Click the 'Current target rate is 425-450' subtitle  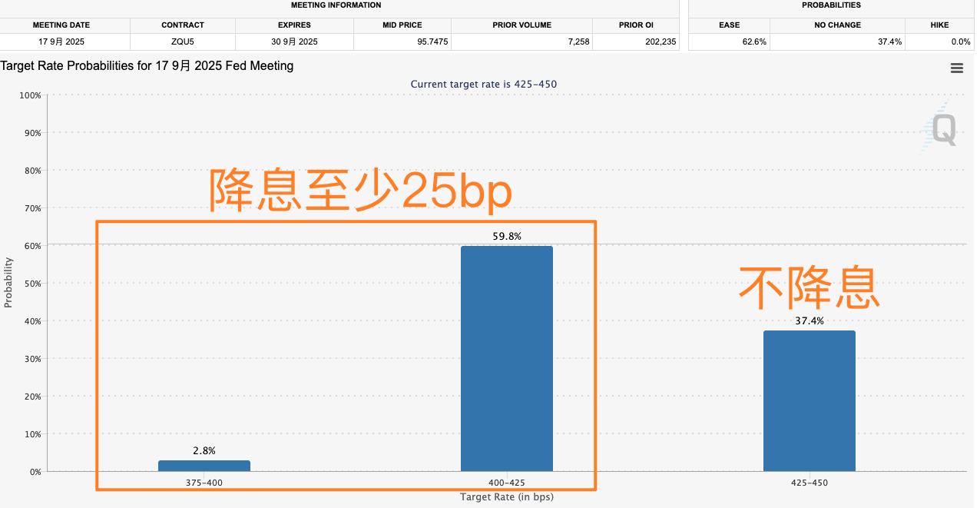(x=483, y=84)
